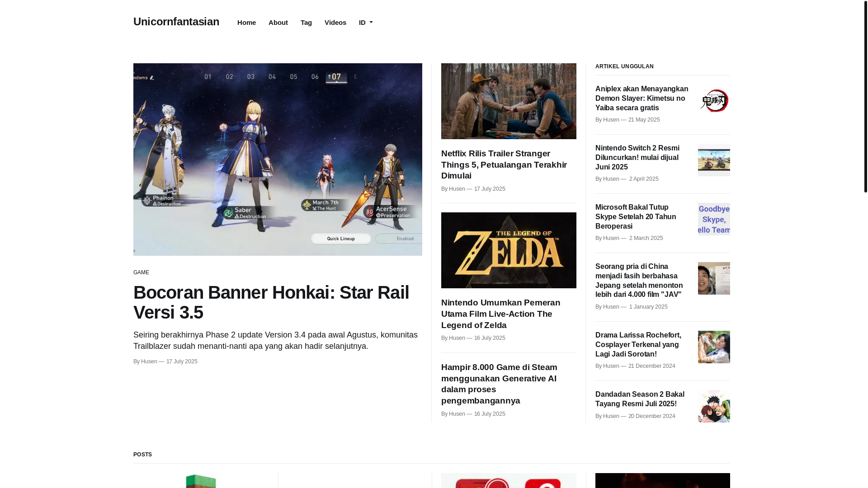The width and height of the screenshot is (868, 488).
Task: Click the 1 January 2025 date text
Action: tap(648, 307)
